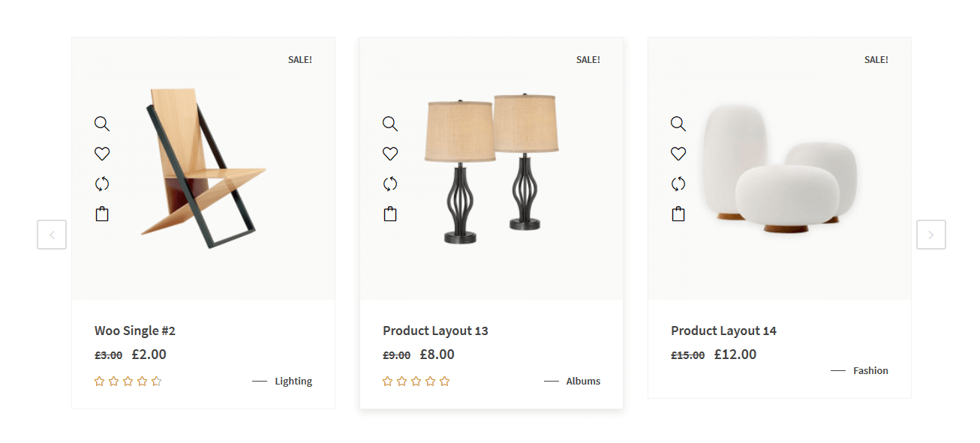Browse the Albums category link
980x443 pixels.
coord(583,381)
